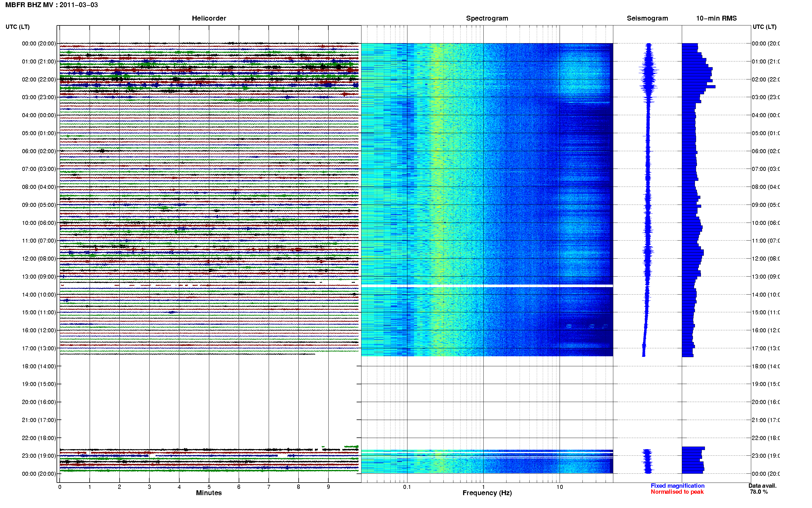Screen dimensions: 812x508
Task: Click the left '10:00 (06:00)' time label
Action: click(39, 223)
